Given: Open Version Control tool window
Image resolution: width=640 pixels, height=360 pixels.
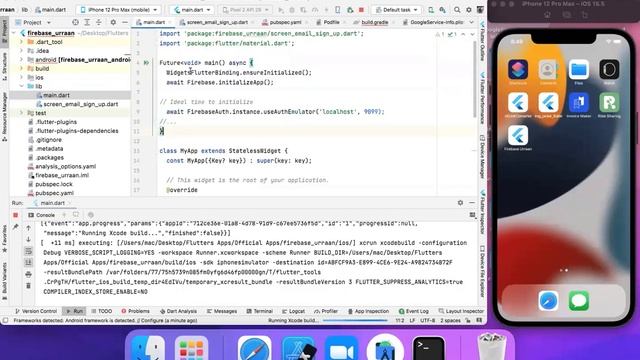Looking at the screenshot, I should [36, 311].
